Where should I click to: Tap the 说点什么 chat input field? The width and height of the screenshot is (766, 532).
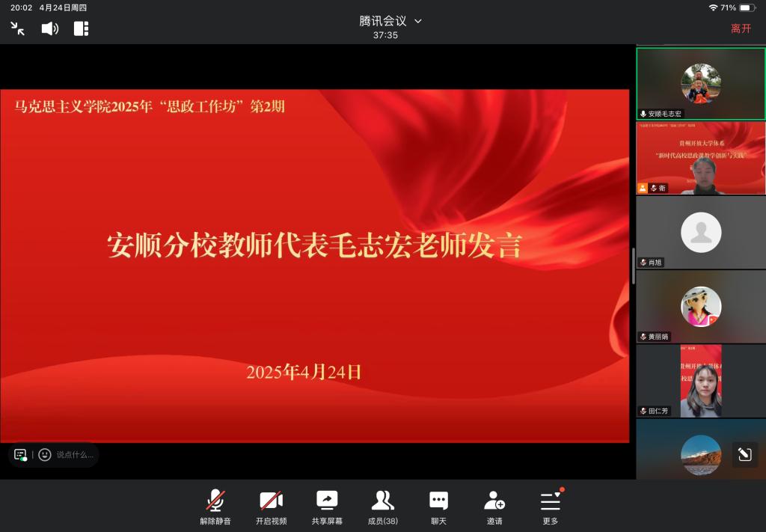click(x=74, y=455)
